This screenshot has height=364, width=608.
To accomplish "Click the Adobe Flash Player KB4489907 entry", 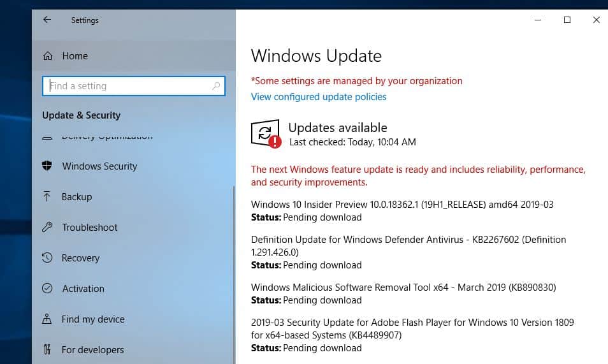I will [x=412, y=329].
